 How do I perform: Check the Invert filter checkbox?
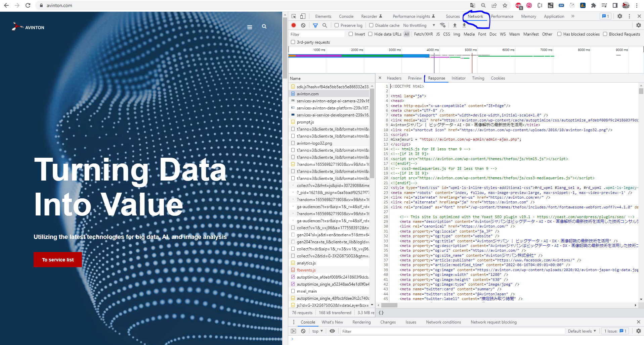click(x=351, y=34)
